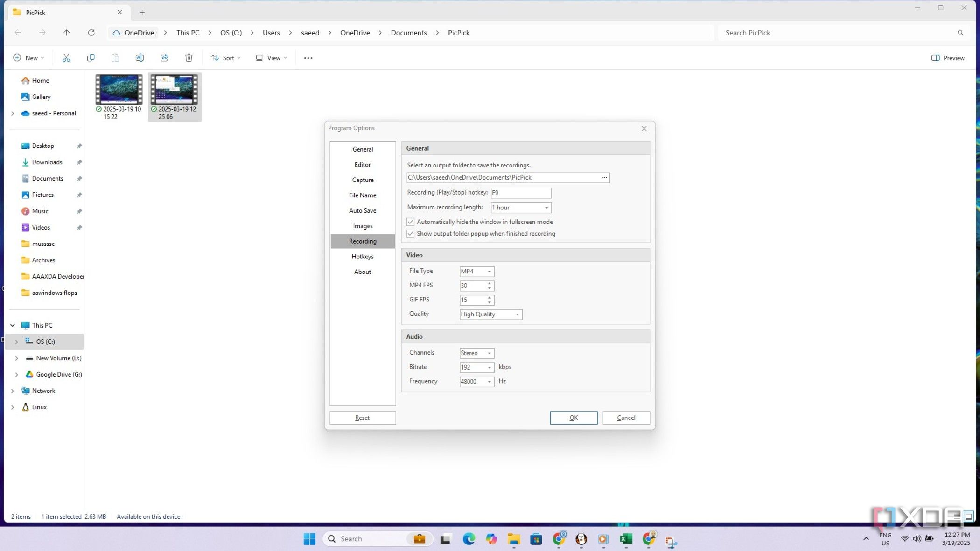
Task: Open the Quality dropdown
Action: pos(490,314)
